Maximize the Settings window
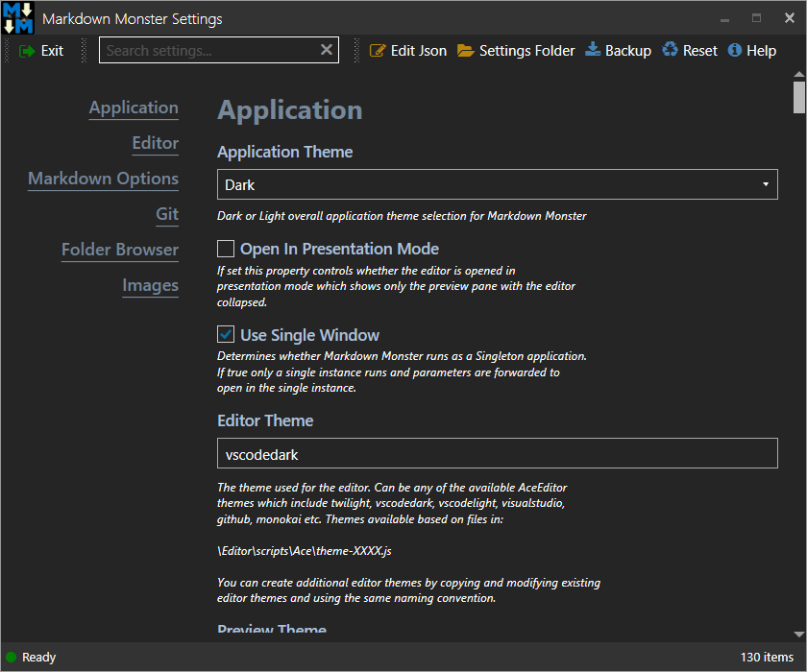Screen dimensions: 807x672 756,18
